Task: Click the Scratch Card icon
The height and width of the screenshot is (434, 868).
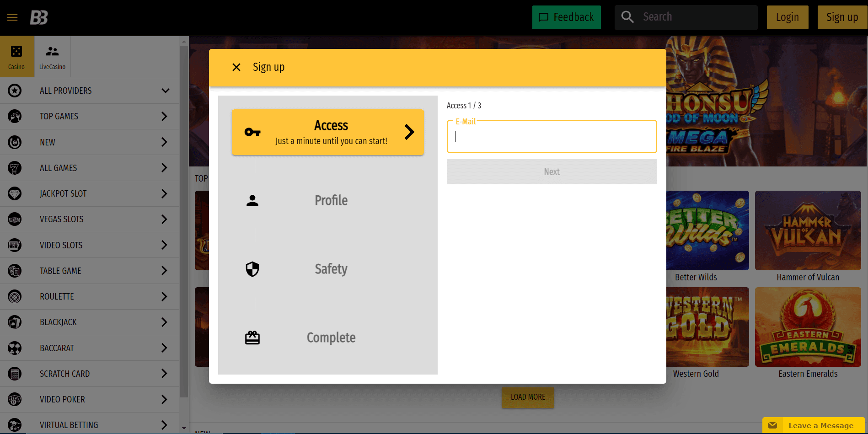Action: (15, 374)
